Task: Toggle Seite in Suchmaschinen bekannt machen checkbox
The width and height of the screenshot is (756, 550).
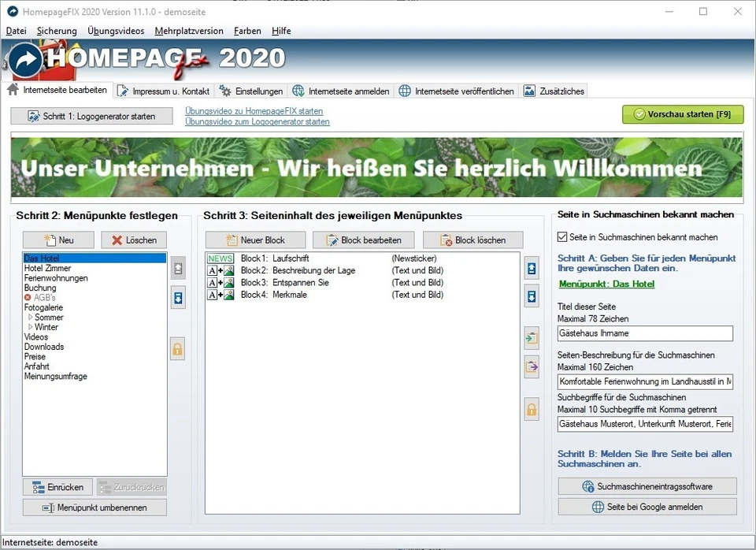Action: coord(562,236)
